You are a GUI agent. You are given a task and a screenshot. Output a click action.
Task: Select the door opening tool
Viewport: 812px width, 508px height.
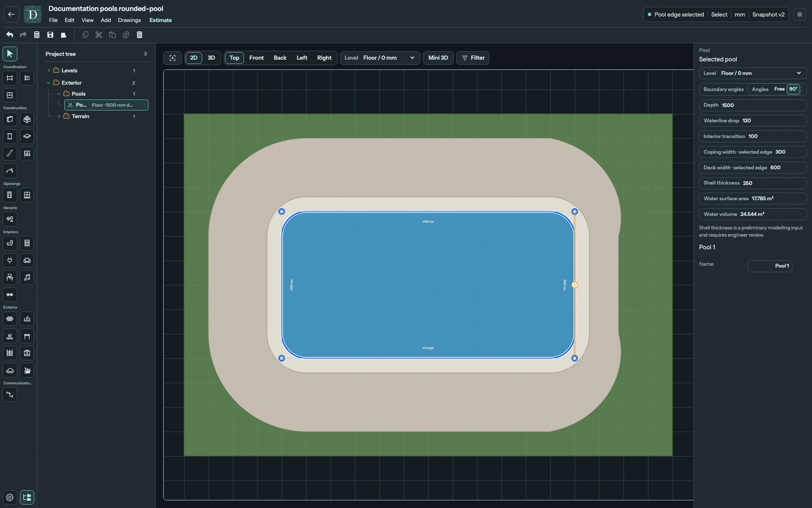coord(10,195)
